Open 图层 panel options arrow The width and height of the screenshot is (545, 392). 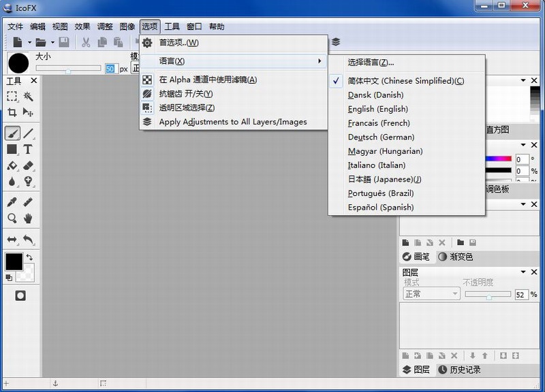pyautogui.click(x=523, y=272)
